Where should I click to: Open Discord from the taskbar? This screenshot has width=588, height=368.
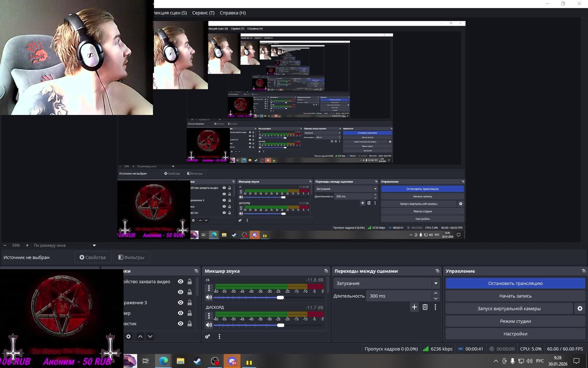tap(232, 361)
